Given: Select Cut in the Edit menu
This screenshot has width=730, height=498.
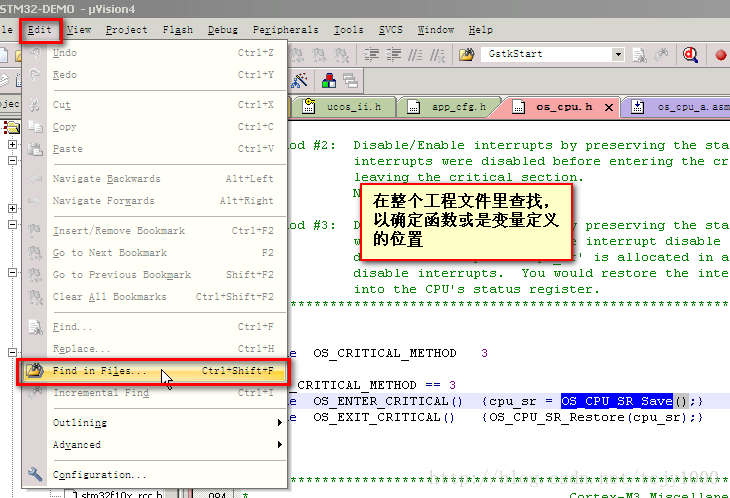Looking at the screenshot, I should coord(155,105).
